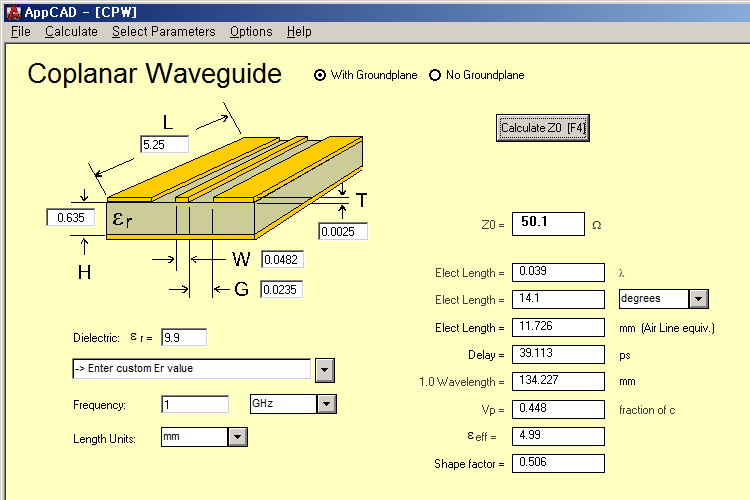Screen dimensions: 750x500
Task: Click the thickness T input field
Action: tap(343, 232)
